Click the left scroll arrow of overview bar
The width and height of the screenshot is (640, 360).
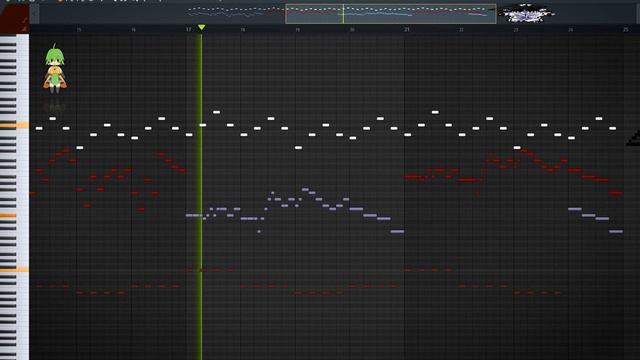(x=34, y=14)
